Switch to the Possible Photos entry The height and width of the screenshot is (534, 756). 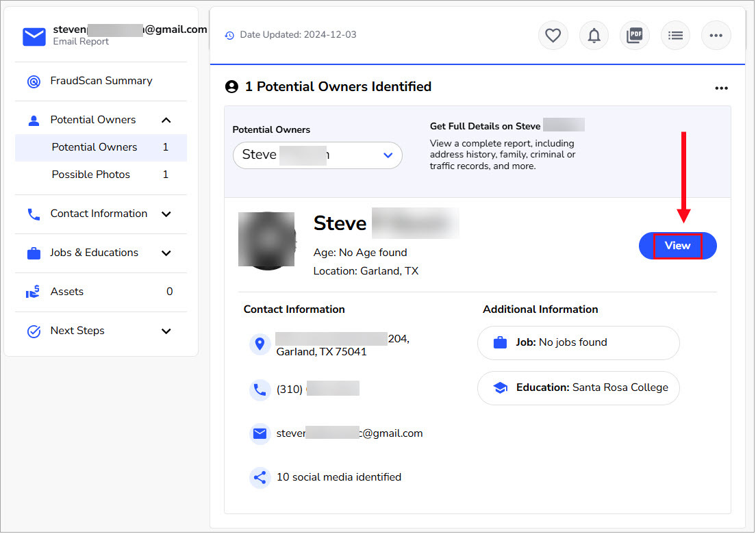pyautogui.click(x=91, y=175)
